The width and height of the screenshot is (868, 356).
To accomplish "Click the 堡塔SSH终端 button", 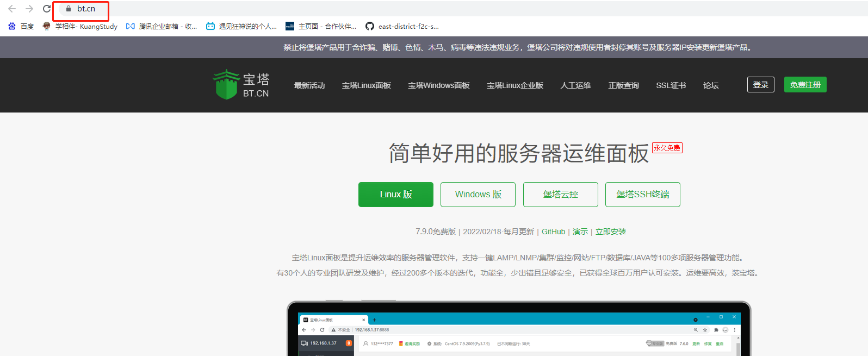I will [643, 195].
